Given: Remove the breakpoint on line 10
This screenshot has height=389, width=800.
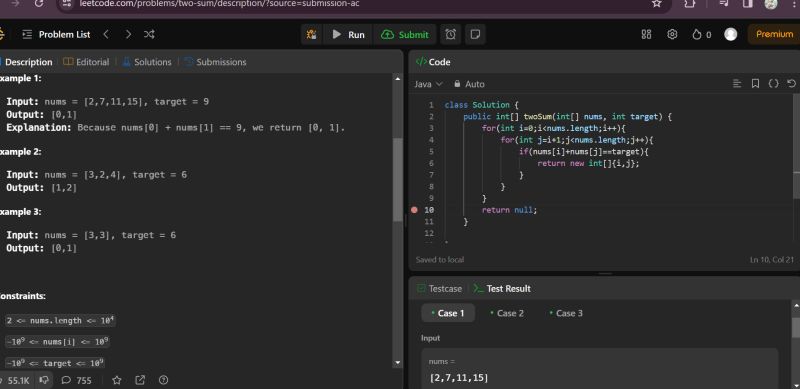Looking at the screenshot, I should 414,210.
